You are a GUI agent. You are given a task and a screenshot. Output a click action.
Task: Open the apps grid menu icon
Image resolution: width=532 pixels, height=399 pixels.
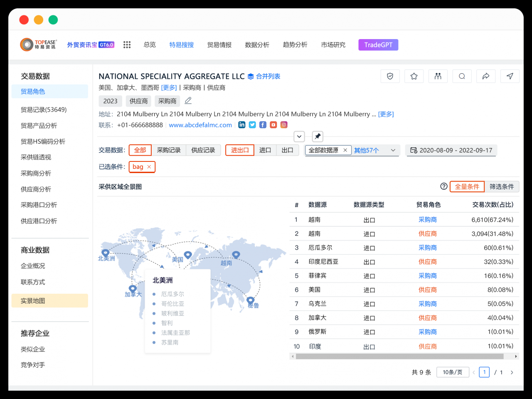pos(127,45)
